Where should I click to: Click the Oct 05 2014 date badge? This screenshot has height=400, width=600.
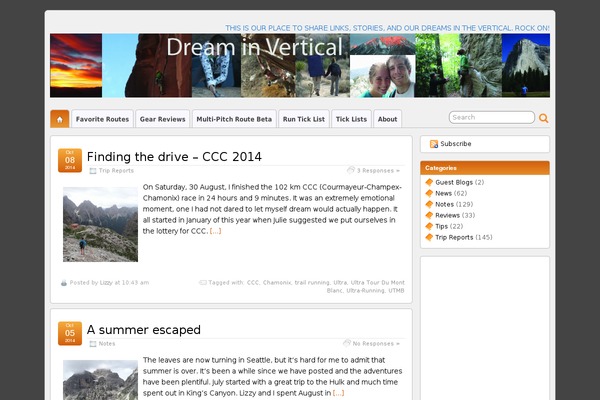pos(70,333)
